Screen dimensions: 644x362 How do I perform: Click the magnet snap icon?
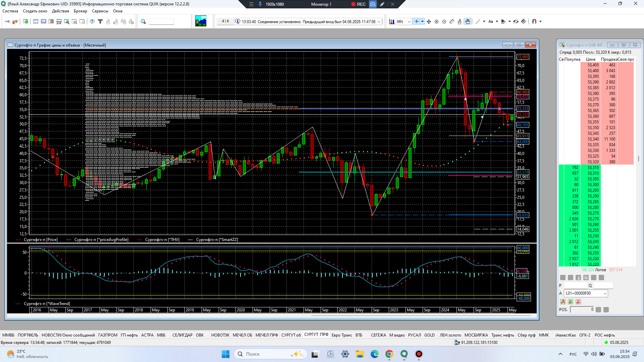534,21
